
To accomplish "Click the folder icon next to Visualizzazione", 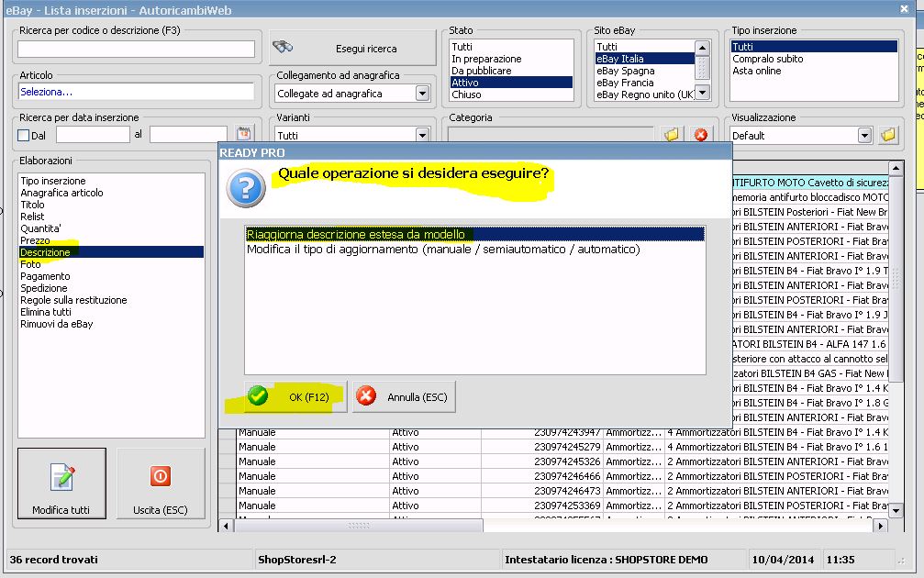I will (887, 135).
